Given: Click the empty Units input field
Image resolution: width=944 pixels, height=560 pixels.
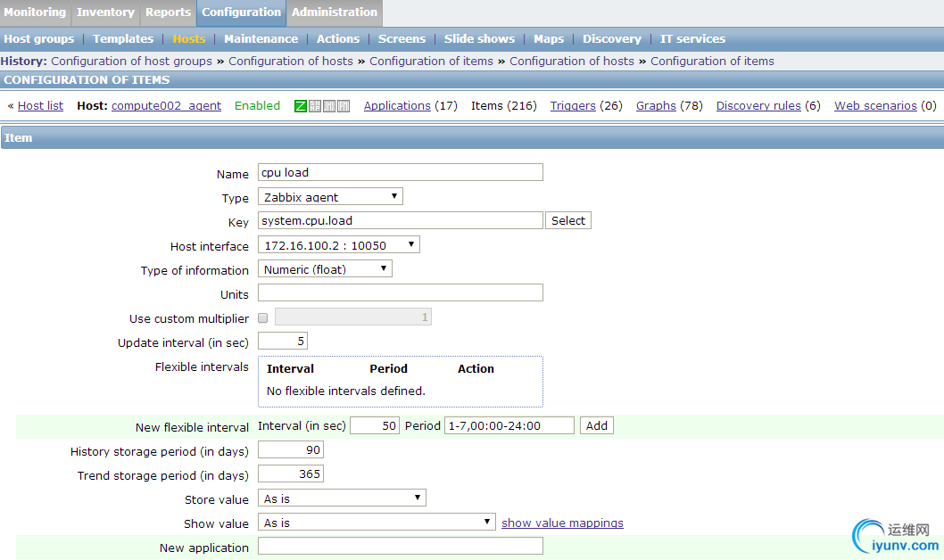Looking at the screenshot, I should (x=401, y=293).
